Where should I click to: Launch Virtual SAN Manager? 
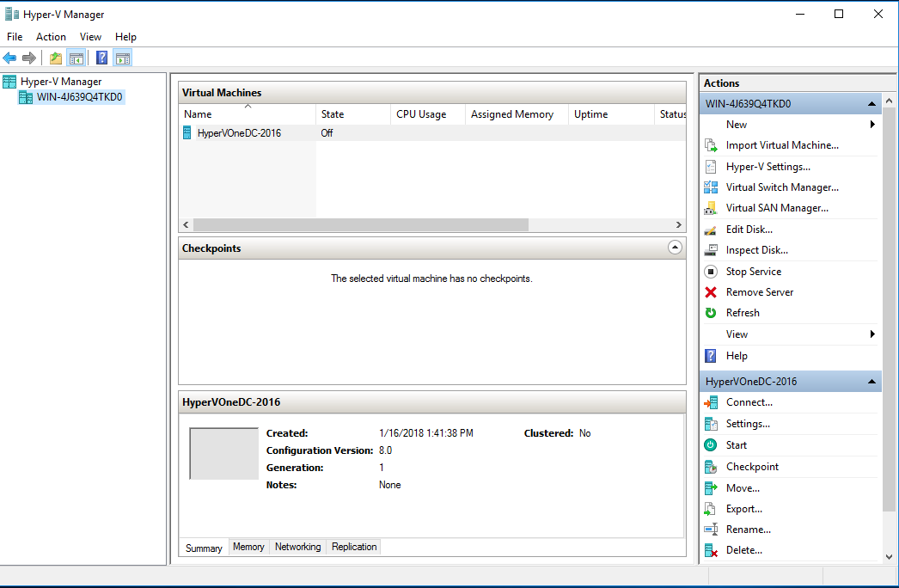click(x=710, y=207)
